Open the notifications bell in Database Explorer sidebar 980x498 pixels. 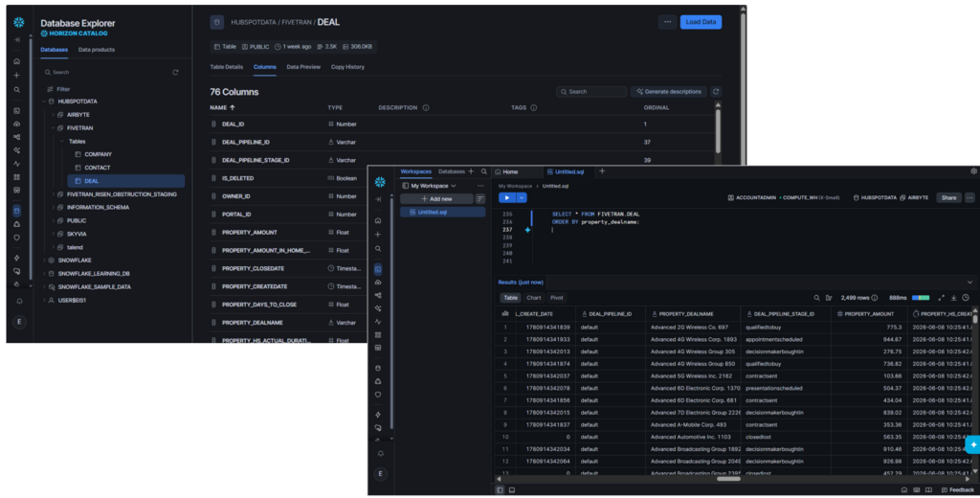tap(19, 301)
